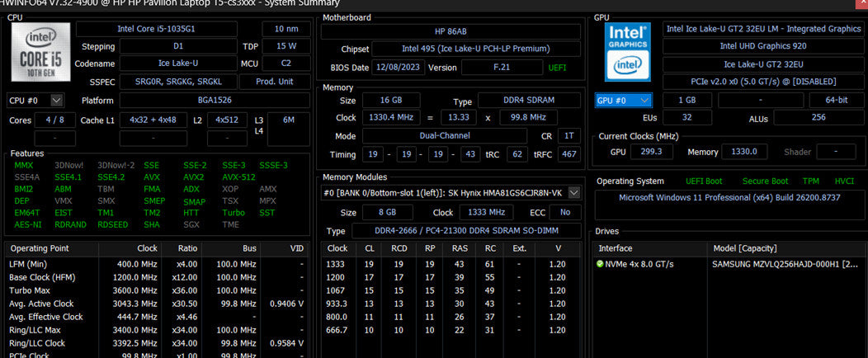Click the RAS column header in module timings
Screen dimensions: 868x358
click(x=460, y=249)
